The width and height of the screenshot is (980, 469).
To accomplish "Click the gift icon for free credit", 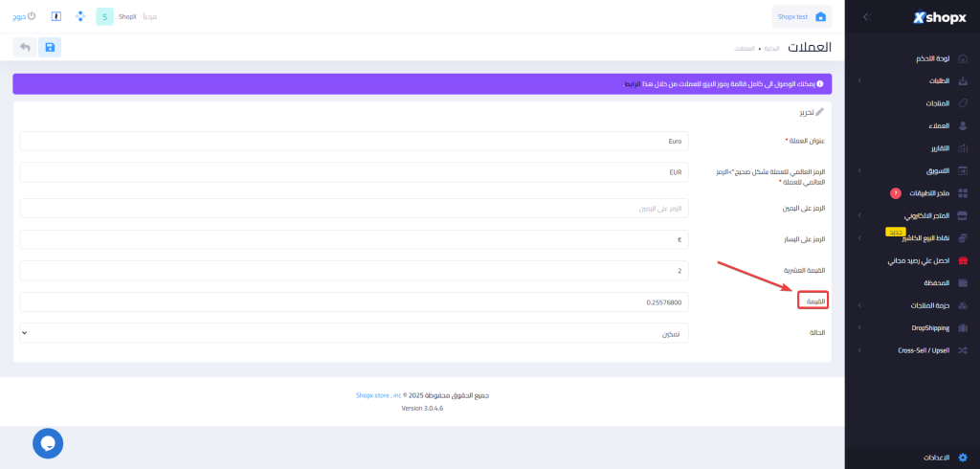I will coord(963,260).
